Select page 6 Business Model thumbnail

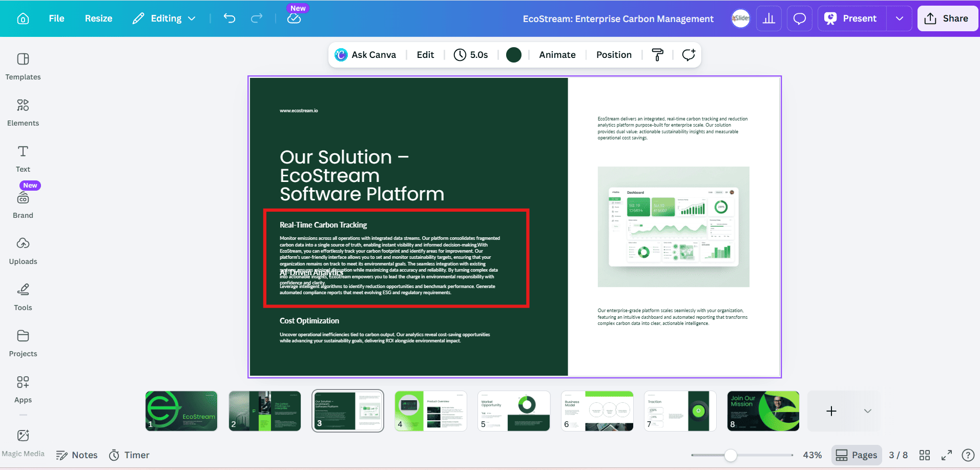(x=597, y=411)
